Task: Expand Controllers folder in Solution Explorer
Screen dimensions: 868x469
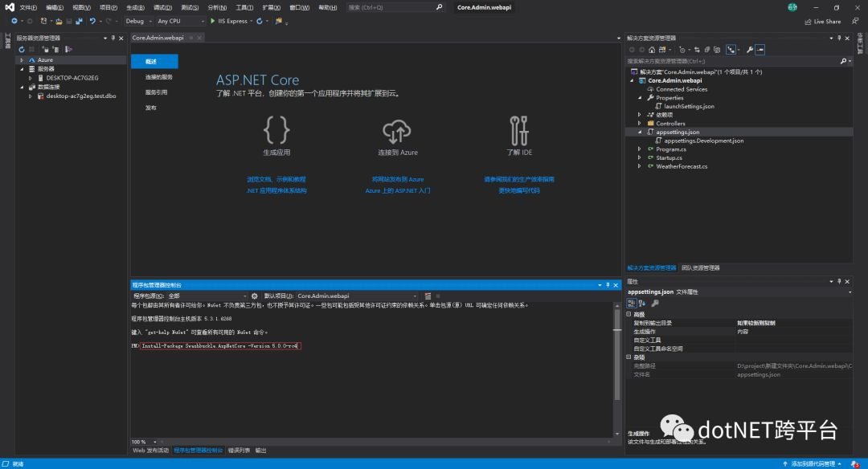Action: (x=640, y=124)
